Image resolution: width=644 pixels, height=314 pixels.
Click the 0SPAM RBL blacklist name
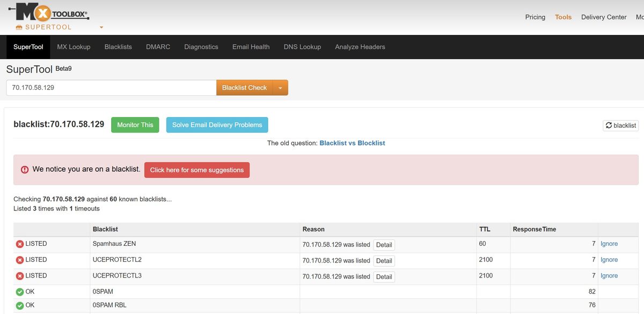click(x=109, y=305)
